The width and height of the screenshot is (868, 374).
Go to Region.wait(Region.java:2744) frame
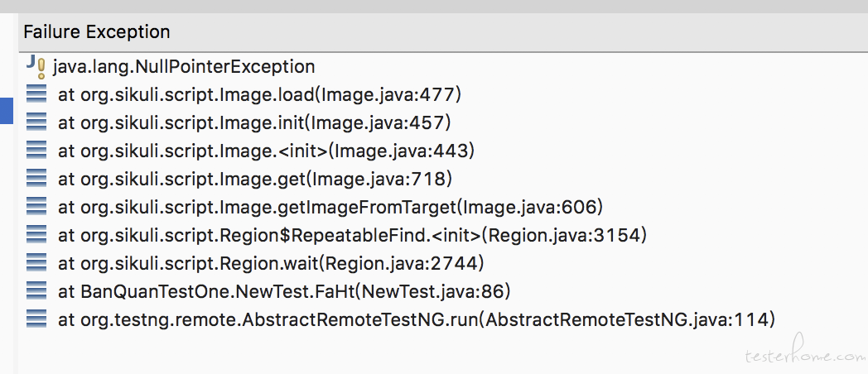271,263
